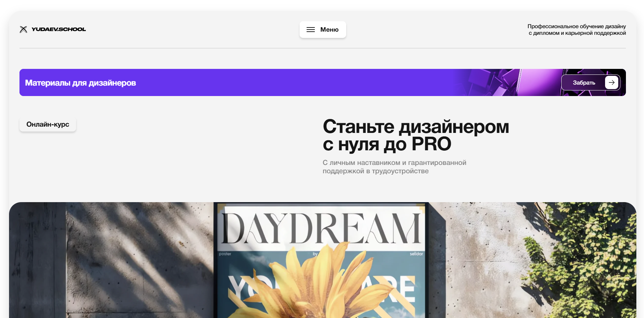Select the Онлайн-курс badge
Image resolution: width=644 pixels, height=318 pixels.
(48, 124)
